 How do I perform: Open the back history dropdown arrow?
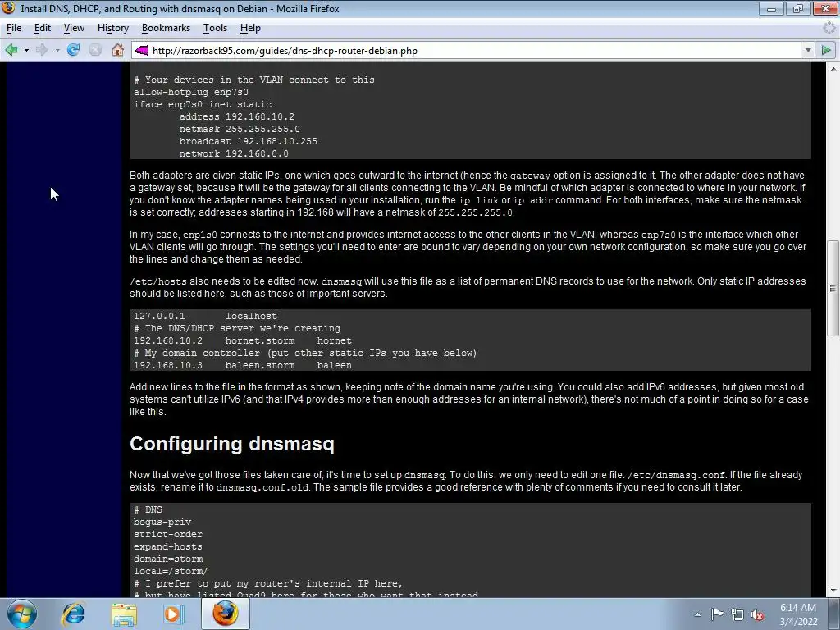tap(26, 50)
